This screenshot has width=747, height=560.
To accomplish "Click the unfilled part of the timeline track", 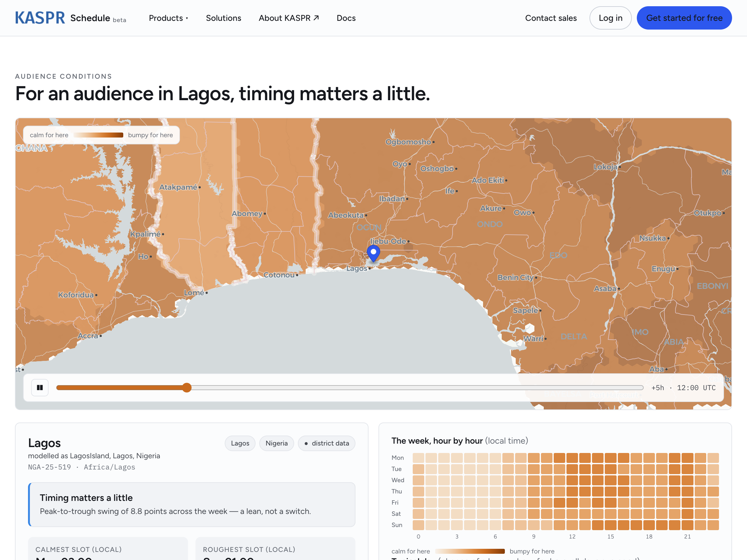I will coord(417,388).
